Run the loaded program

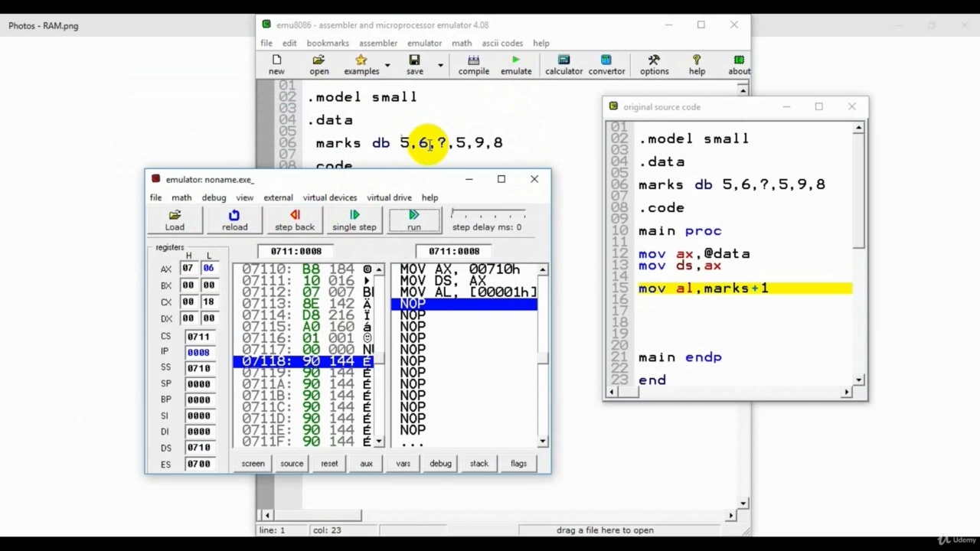[413, 220]
